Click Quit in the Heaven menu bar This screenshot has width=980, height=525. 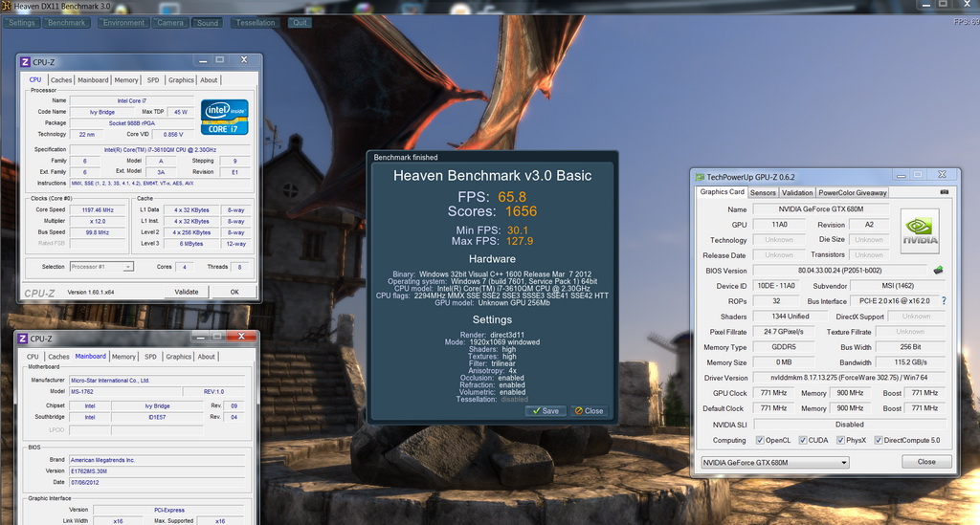pyautogui.click(x=300, y=23)
